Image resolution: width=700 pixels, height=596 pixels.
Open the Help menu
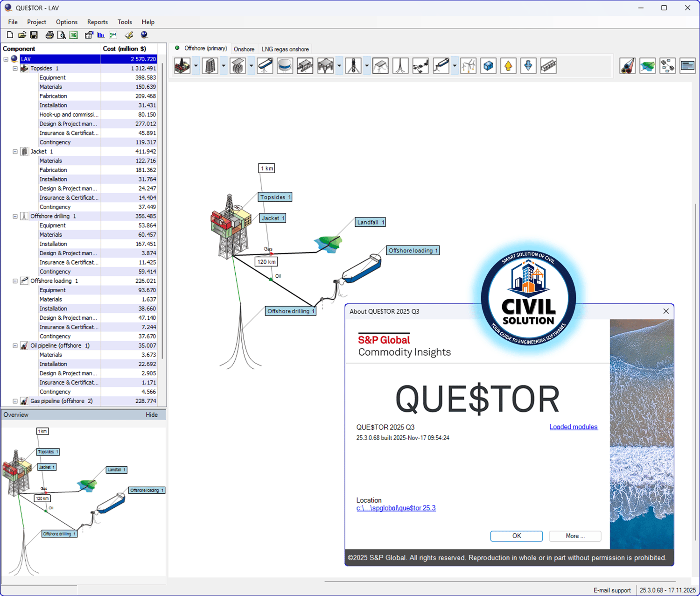148,22
